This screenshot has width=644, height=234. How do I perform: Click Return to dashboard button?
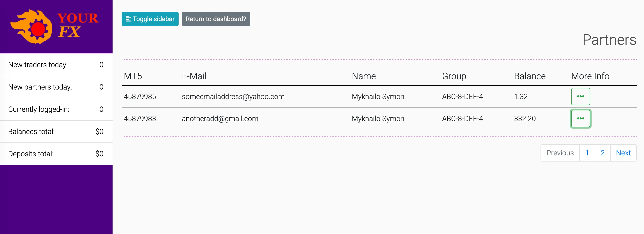pyautogui.click(x=216, y=19)
